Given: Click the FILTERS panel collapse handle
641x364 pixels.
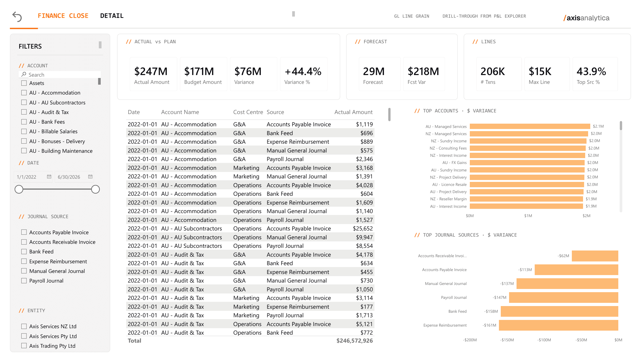Looking at the screenshot, I should pos(100,45).
